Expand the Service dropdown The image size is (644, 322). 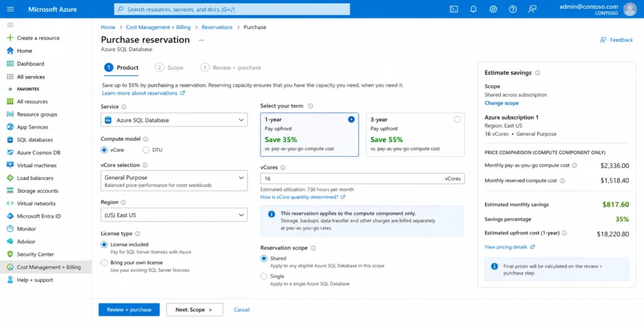point(174,120)
